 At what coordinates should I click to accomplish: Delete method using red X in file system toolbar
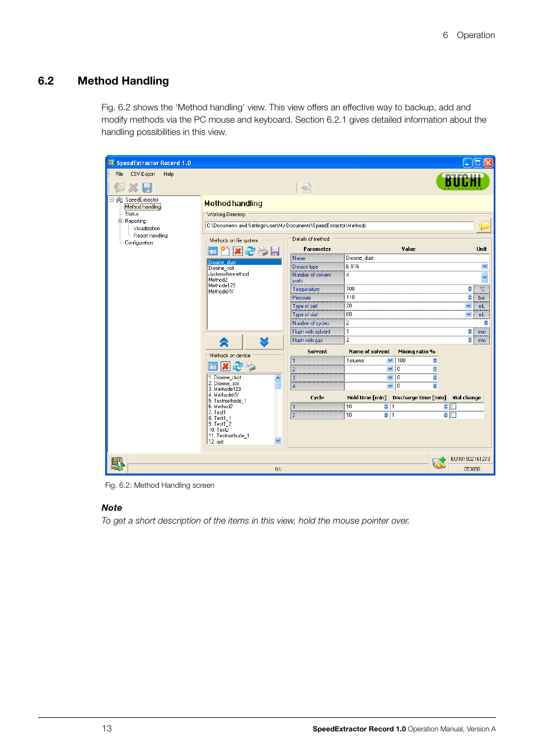coord(238,251)
